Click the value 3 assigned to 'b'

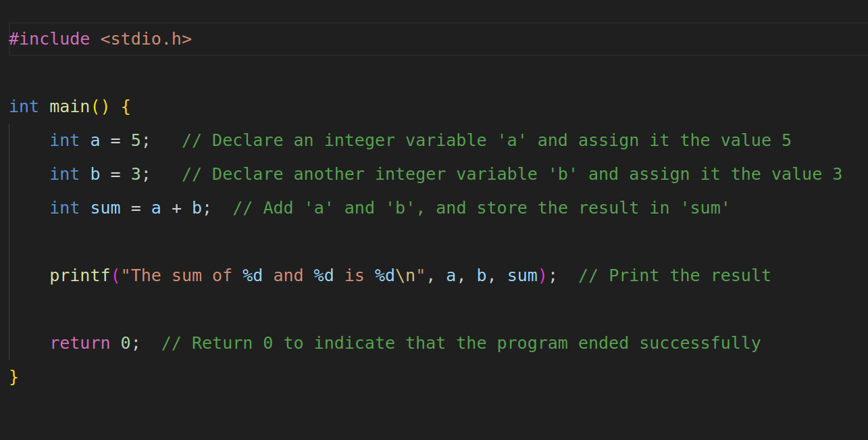click(134, 174)
